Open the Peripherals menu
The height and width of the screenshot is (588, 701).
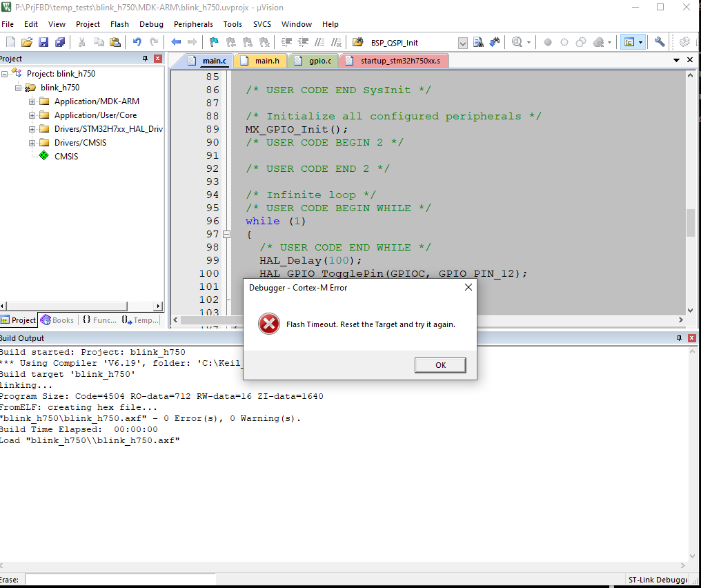(193, 24)
